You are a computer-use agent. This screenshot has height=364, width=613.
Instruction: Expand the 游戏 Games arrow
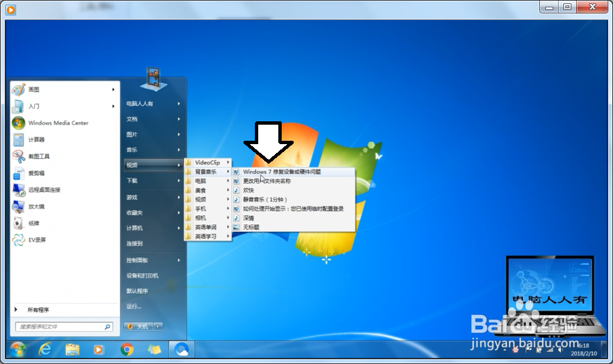178,197
